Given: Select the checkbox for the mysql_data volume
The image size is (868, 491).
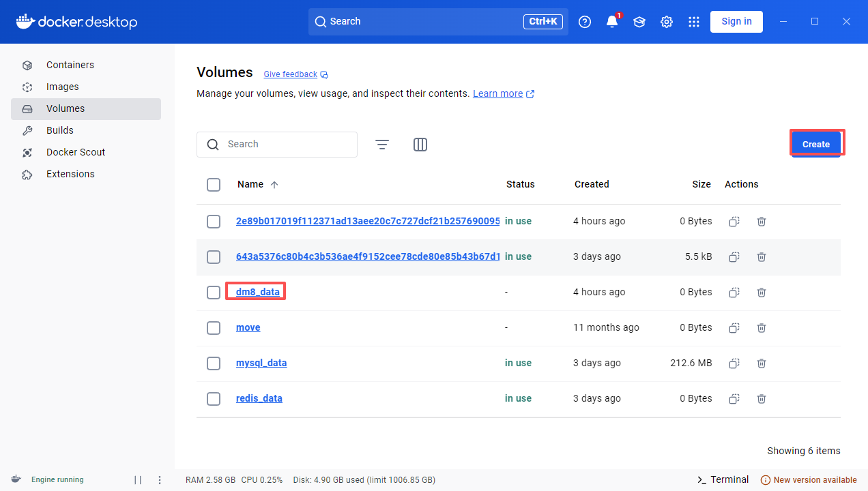Looking at the screenshot, I should click(x=214, y=363).
